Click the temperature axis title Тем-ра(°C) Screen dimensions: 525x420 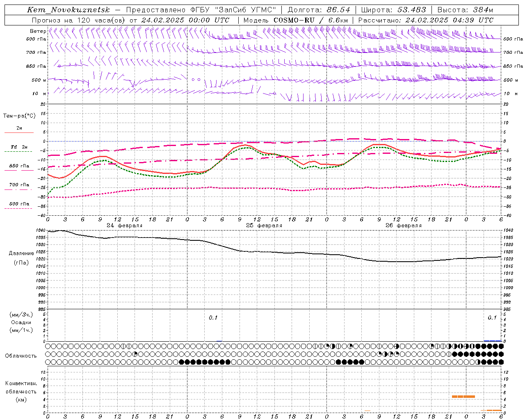tap(19, 116)
